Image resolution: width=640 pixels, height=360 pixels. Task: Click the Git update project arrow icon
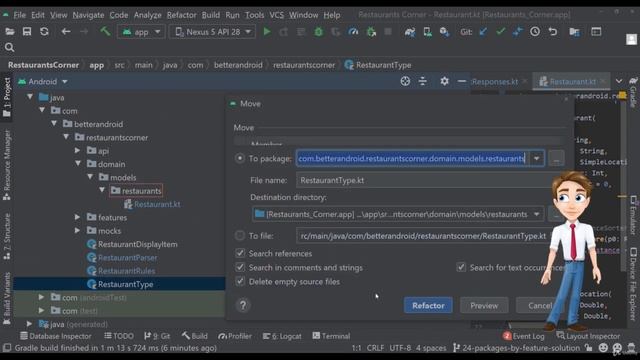484,31
